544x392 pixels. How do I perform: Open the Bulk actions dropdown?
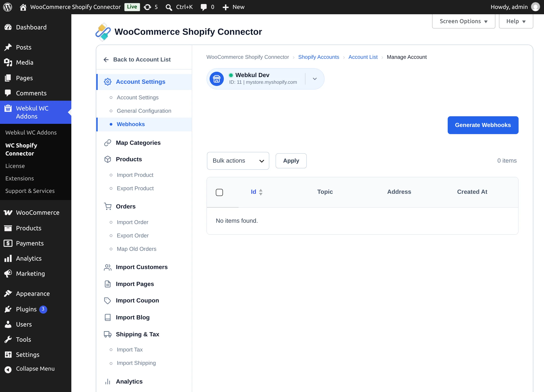(x=238, y=161)
